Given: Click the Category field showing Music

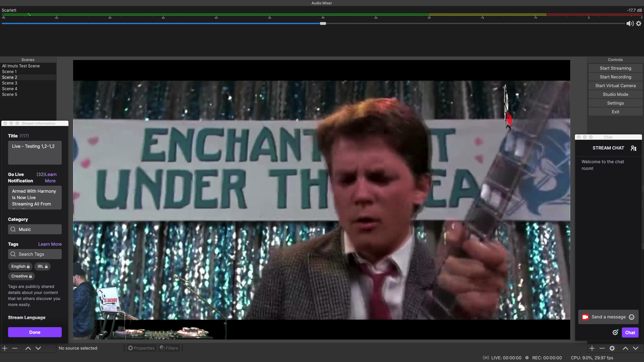Looking at the screenshot, I should tap(35, 229).
